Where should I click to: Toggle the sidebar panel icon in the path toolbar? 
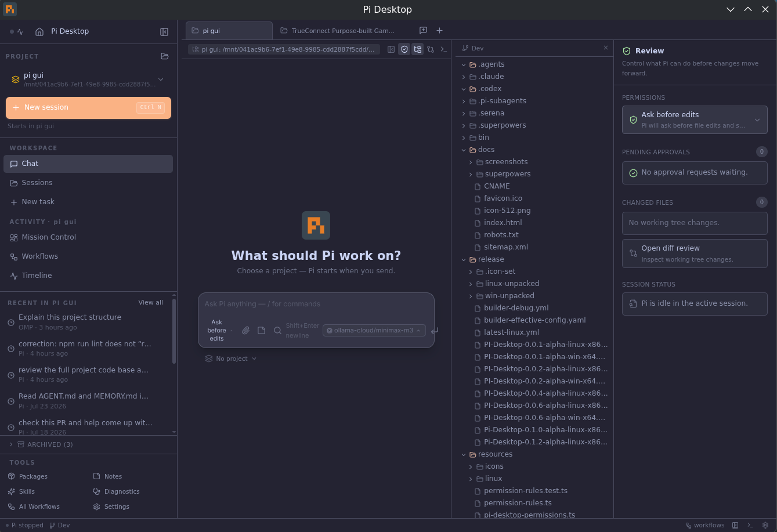pyautogui.click(x=391, y=49)
